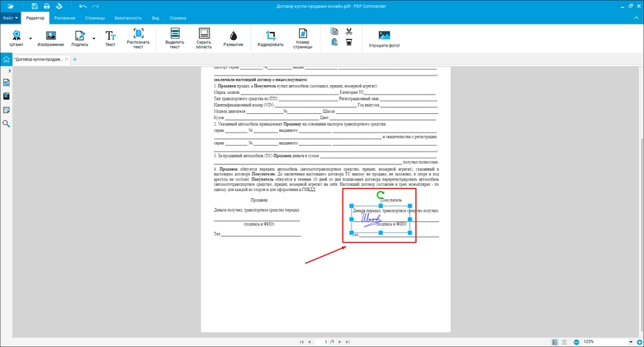The image size is (644, 347).
Task: Select the Договор купли-продаж document tab
Action: [x=38, y=59]
